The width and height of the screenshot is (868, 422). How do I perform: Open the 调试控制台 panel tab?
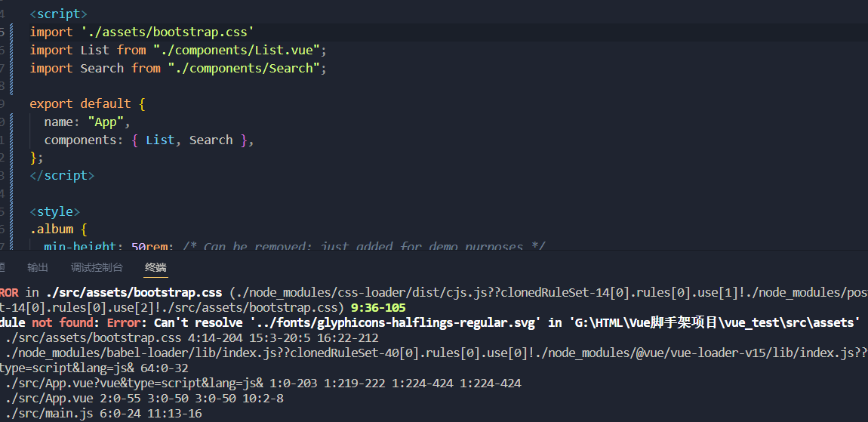[x=97, y=267]
